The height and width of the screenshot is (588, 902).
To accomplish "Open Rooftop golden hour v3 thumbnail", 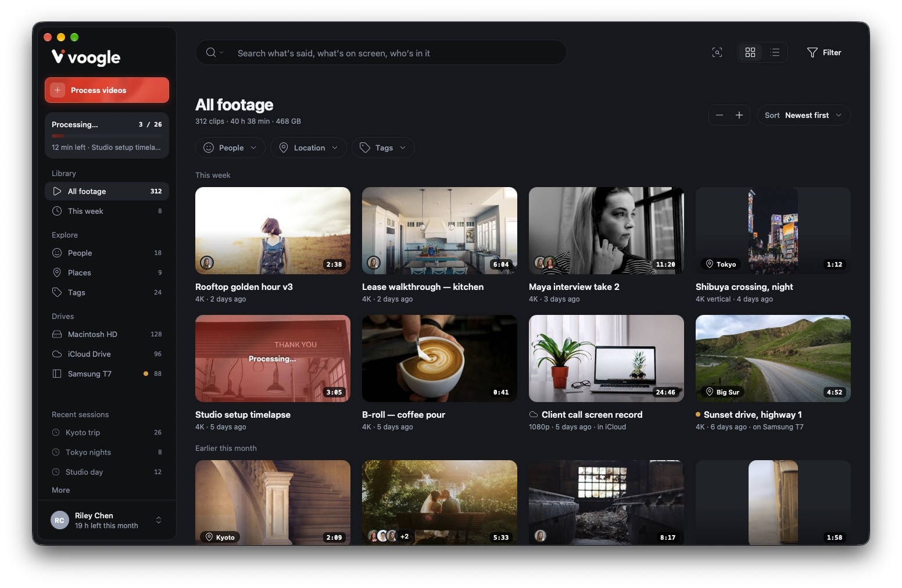I will (x=273, y=231).
